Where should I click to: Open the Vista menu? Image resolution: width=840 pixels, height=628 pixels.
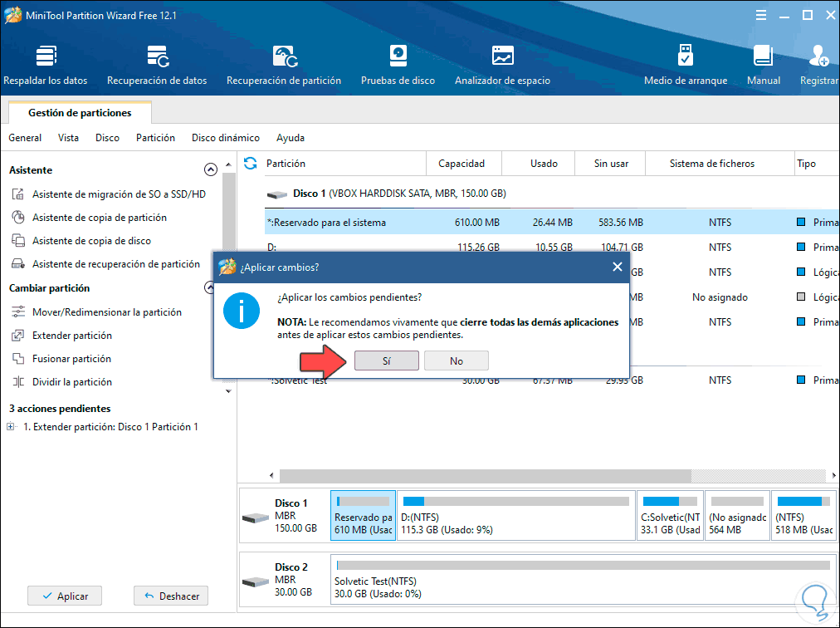point(68,138)
